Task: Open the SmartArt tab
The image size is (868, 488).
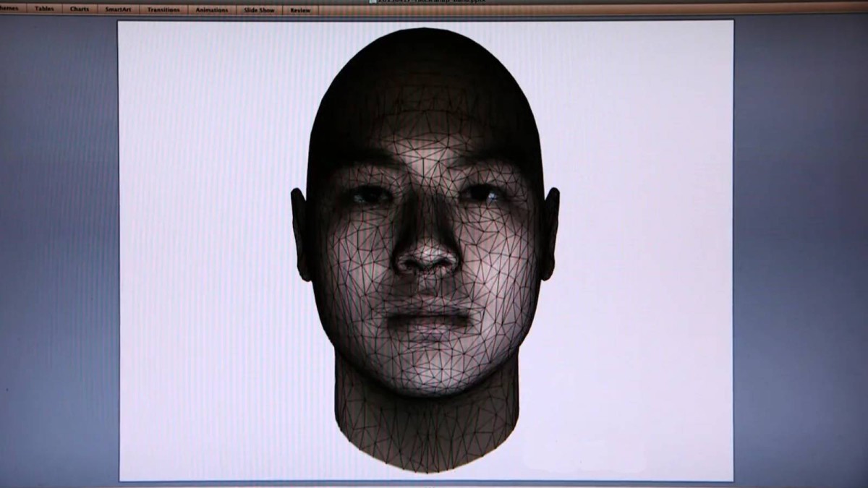Action: click(x=117, y=9)
